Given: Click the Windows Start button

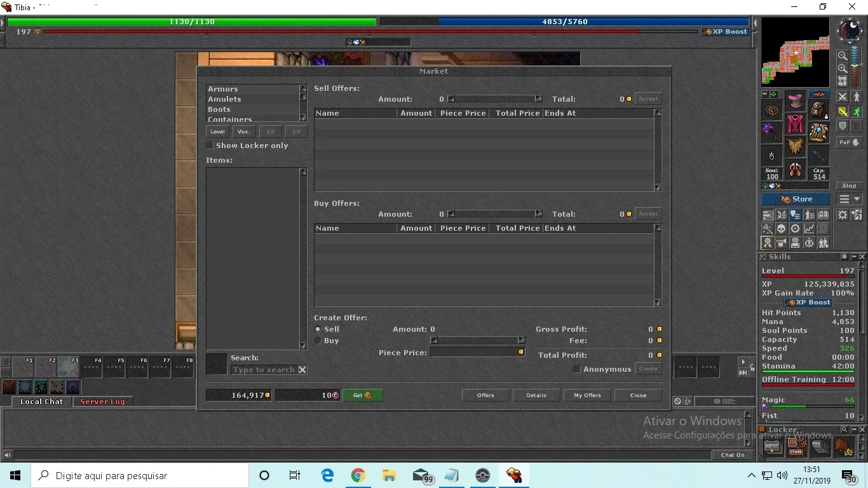Looking at the screenshot, I should tap(15, 475).
